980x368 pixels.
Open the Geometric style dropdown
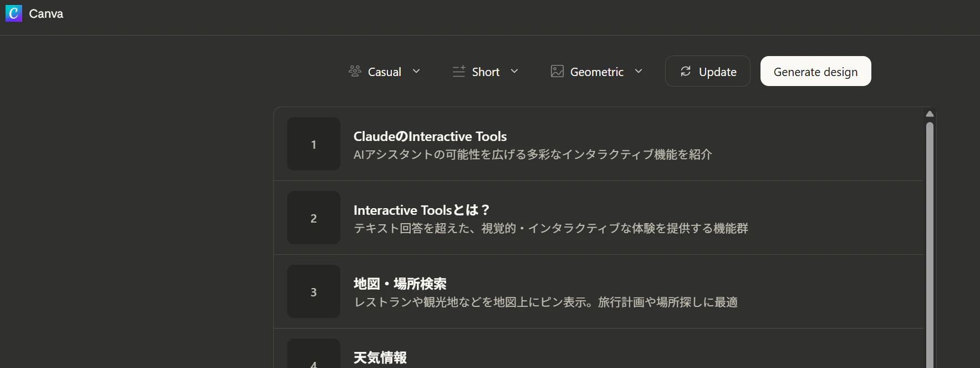597,71
